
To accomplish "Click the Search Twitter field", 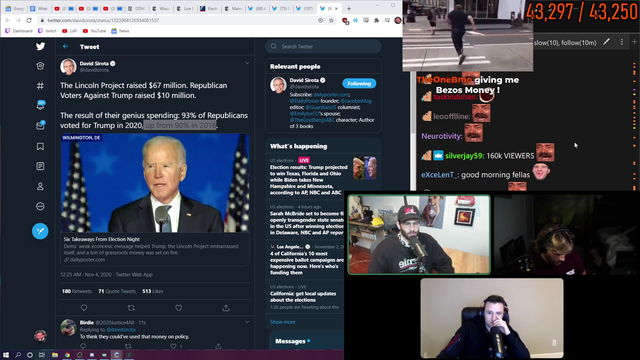I will point(323,47).
